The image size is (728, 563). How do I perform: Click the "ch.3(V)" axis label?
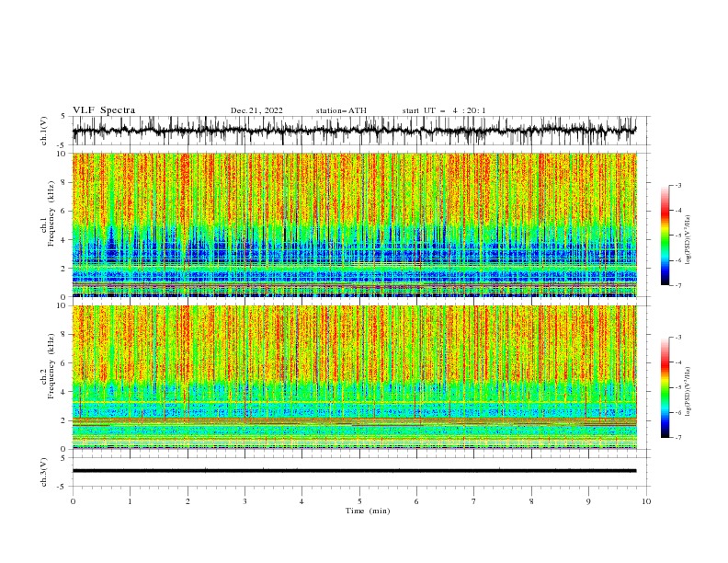[x=44, y=472]
